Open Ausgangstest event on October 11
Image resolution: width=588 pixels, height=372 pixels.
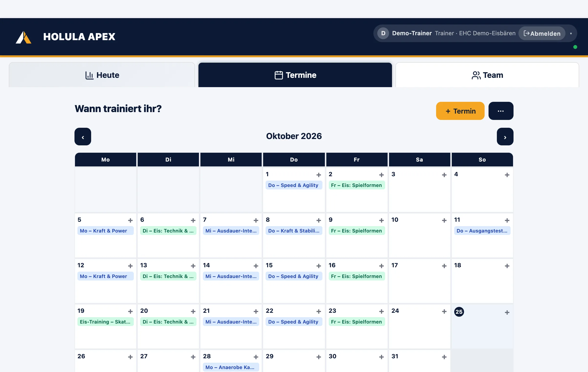[482, 231]
